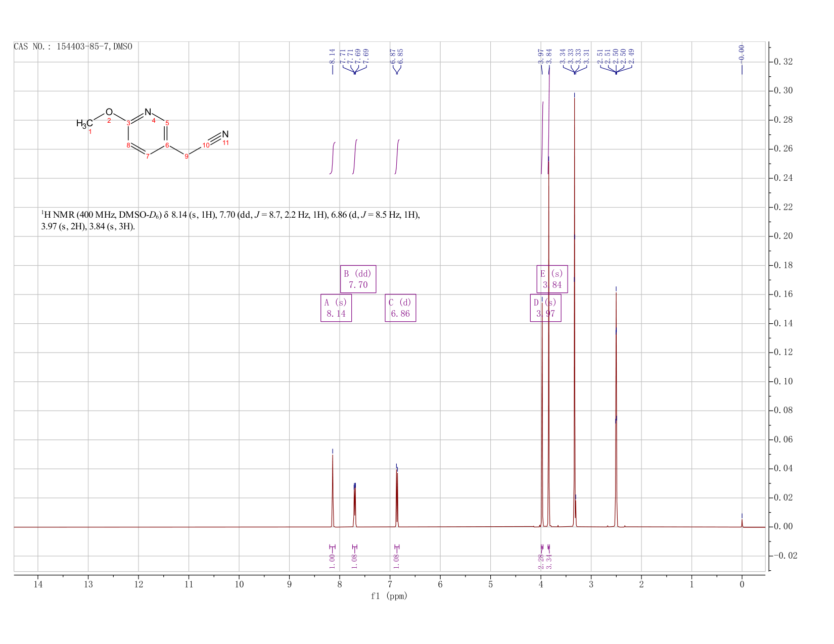Click the integral value 1.08 under 6.86 peak

click(x=396, y=561)
